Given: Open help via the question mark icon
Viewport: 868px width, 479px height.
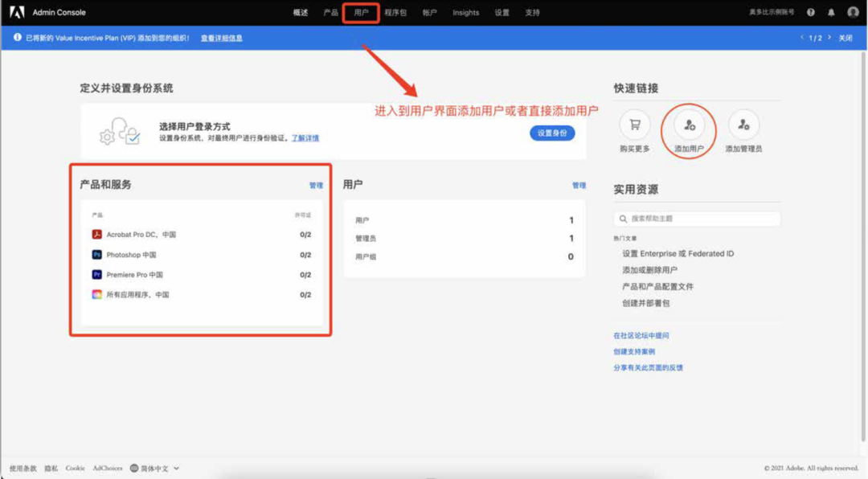Looking at the screenshot, I should coord(810,12).
